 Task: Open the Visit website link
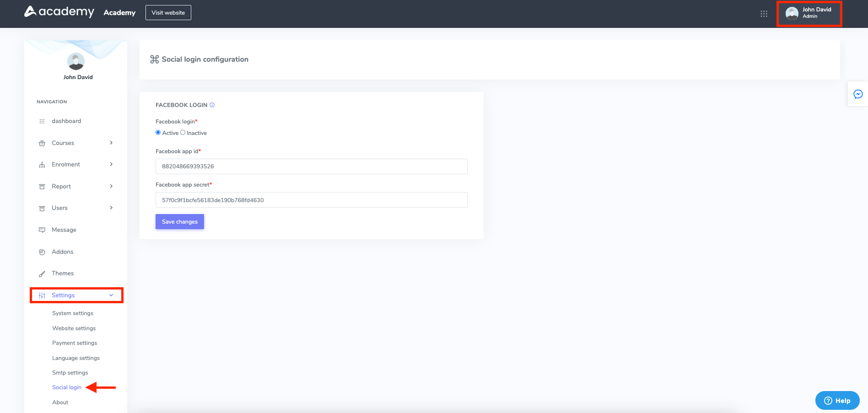pos(168,12)
